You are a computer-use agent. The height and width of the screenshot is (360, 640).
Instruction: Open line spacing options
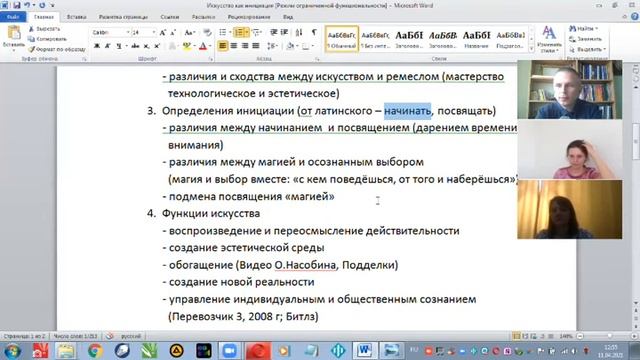point(272,46)
